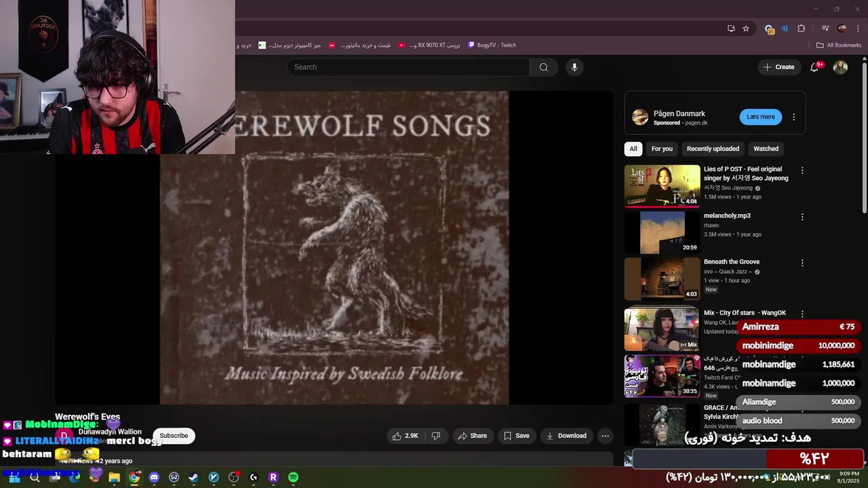Select the All filter chip
Viewport: 868px width, 488px height.
(x=633, y=148)
